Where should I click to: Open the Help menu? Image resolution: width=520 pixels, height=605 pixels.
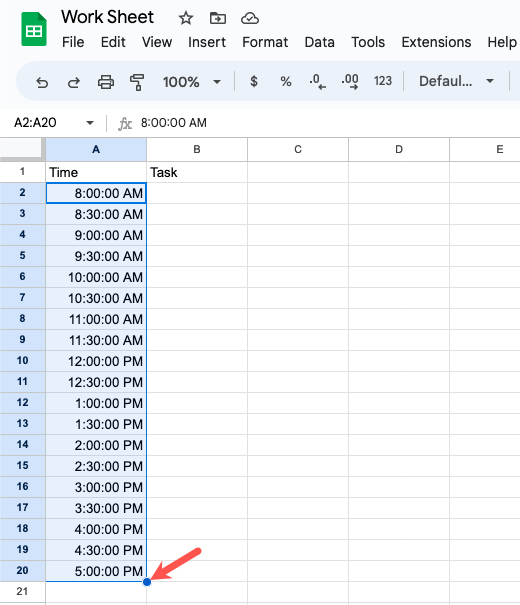502,42
